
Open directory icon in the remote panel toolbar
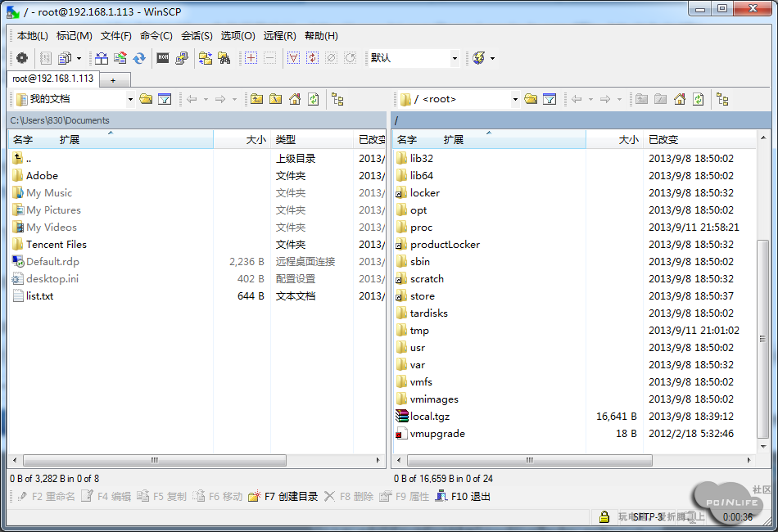pyautogui.click(x=531, y=99)
